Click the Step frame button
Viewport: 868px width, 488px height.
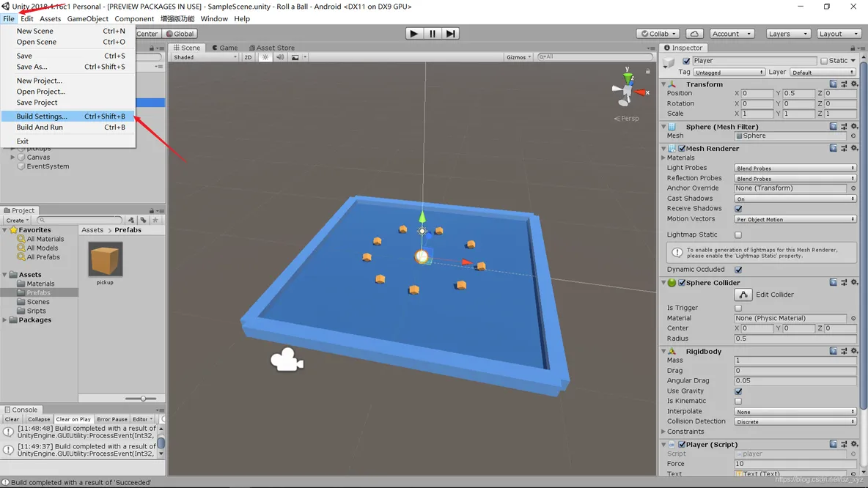451,34
